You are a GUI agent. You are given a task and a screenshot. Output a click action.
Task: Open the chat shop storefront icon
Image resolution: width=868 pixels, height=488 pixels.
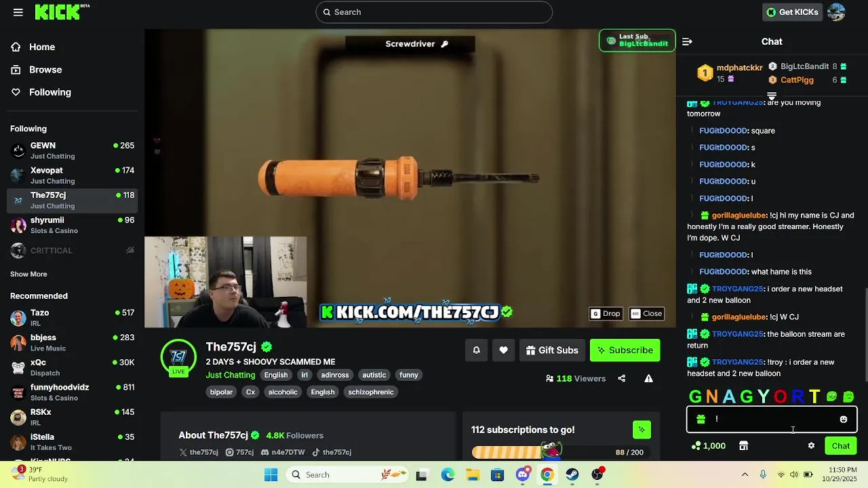(743, 446)
